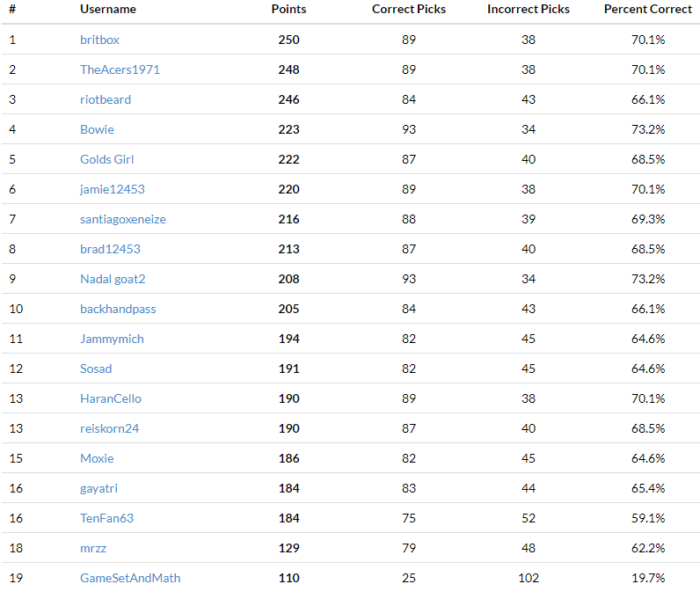Select the Sosad username link
This screenshot has height=606, width=700.
(x=96, y=369)
